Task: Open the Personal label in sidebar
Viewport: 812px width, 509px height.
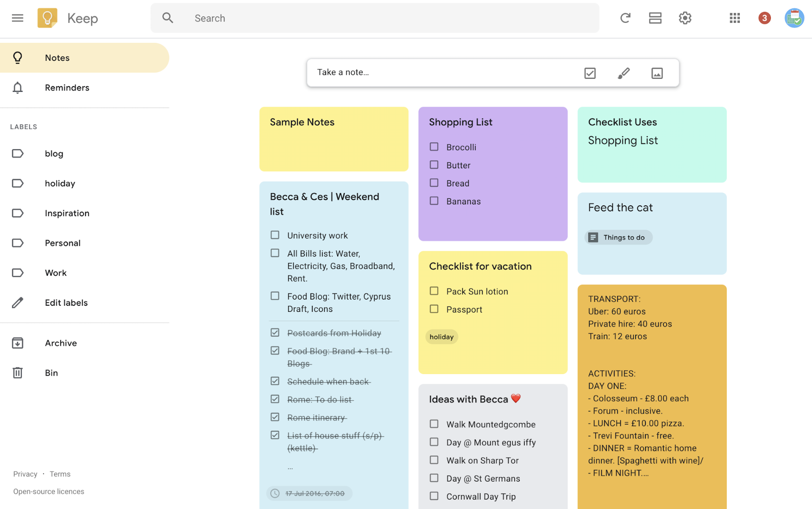Action: (63, 242)
